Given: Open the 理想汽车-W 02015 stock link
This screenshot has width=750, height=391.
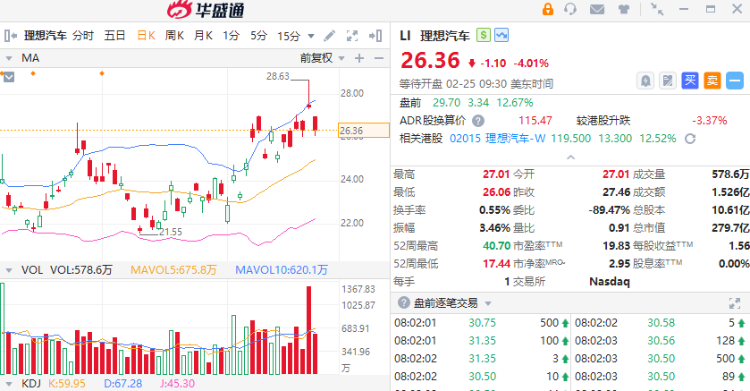Looking at the screenshot, I should coord(497,139).
